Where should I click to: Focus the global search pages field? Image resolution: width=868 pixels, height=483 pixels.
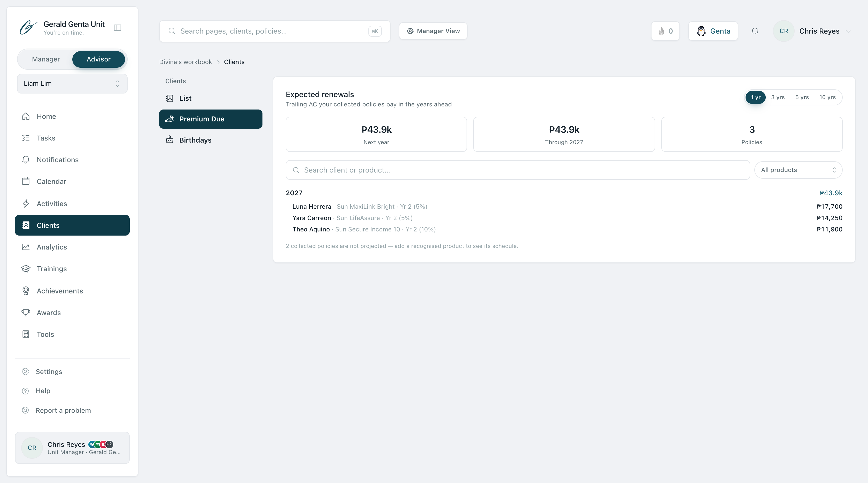coord(275,31)
